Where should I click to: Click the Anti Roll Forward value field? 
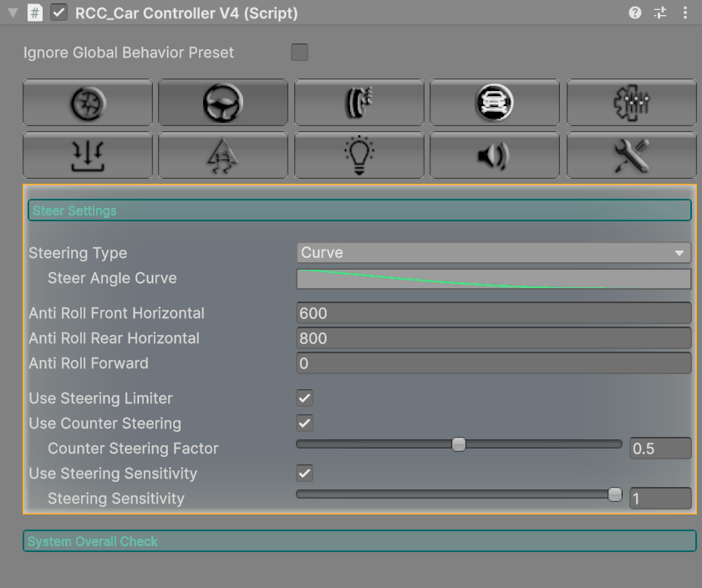pyautogui.click(x=494, y=363)
